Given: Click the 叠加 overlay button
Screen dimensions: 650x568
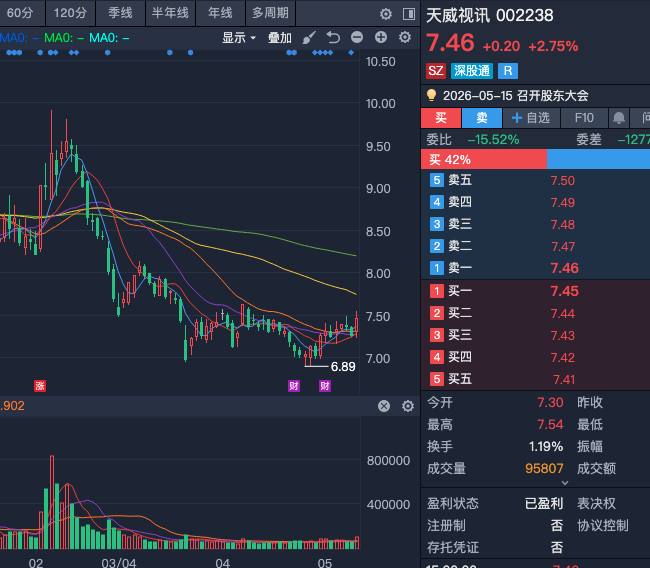Looking at the screenshot, I should (x=280, y=38).
